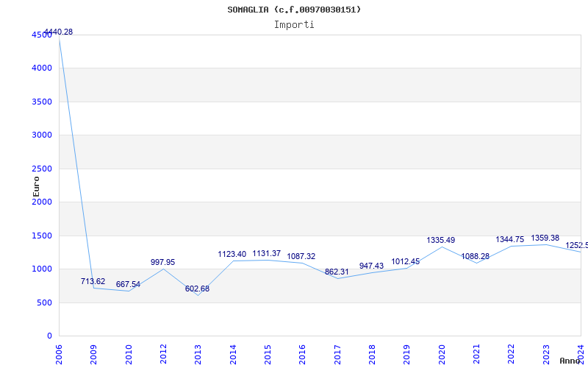Click the 1500 y-axis tick label
This screenshot has height=368, width=588.
pos(42,236)
